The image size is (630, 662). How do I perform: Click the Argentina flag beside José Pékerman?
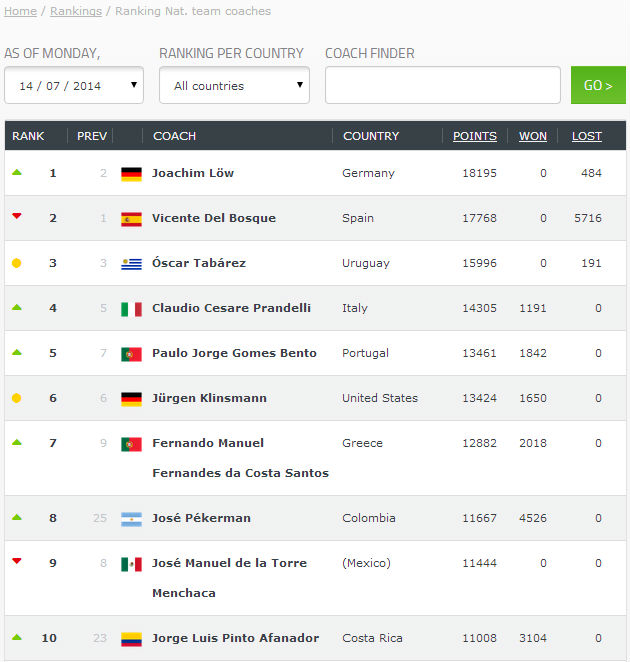click(131, 519)
